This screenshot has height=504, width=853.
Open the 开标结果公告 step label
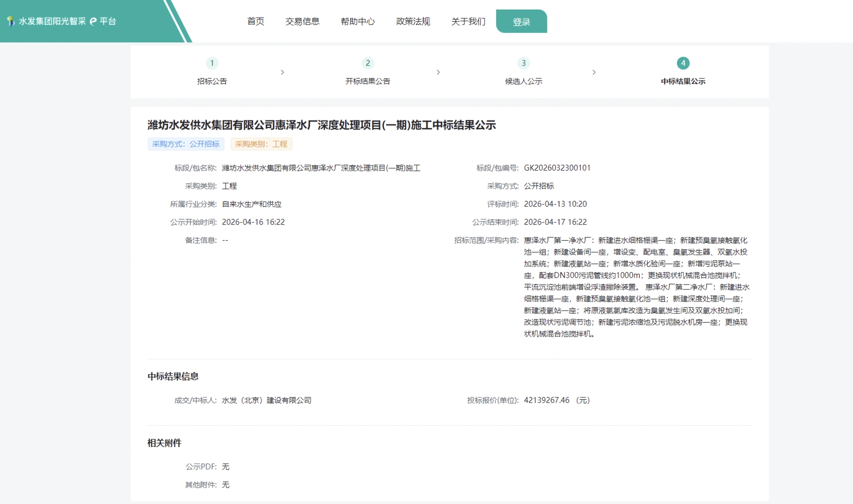(x=368, y=81)
